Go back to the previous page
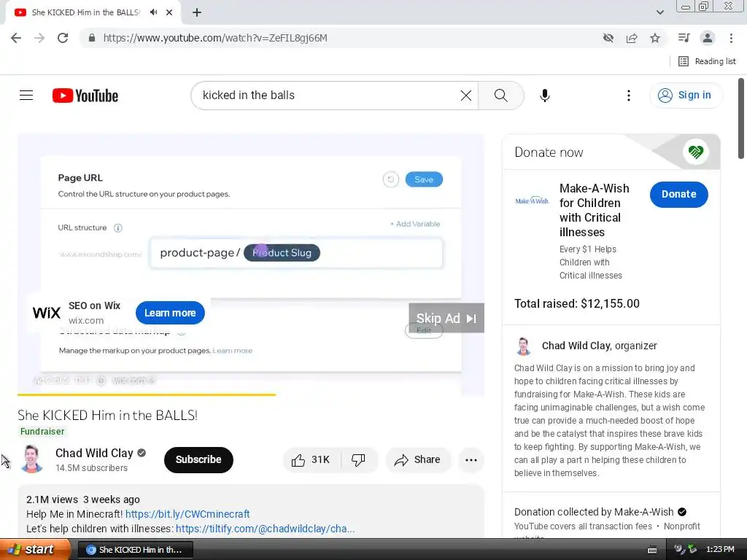The image size is (747, 560). tap(16, 38)
